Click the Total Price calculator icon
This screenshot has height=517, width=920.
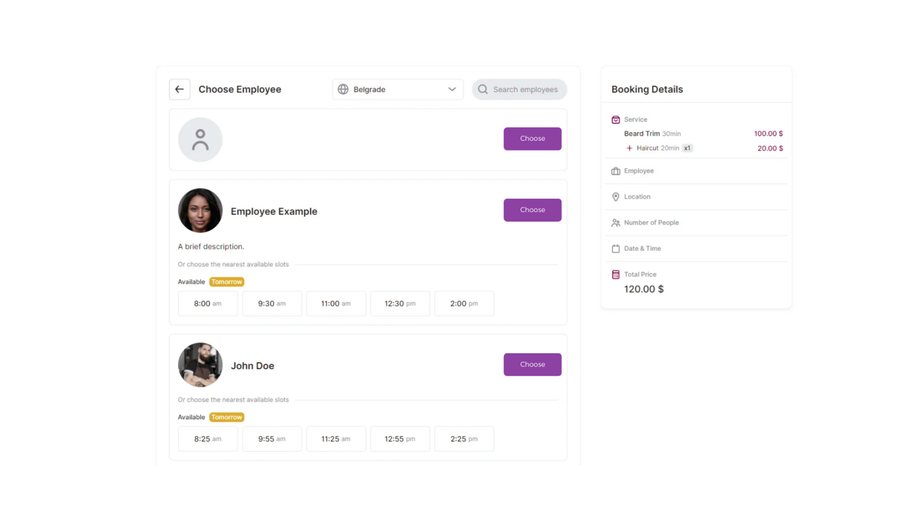tap(616, 275)
